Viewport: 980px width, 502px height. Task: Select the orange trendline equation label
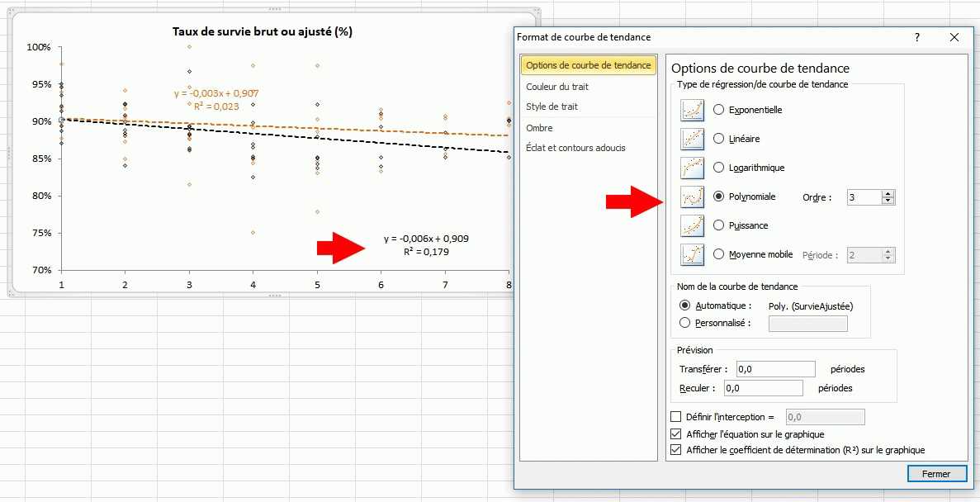216,100
